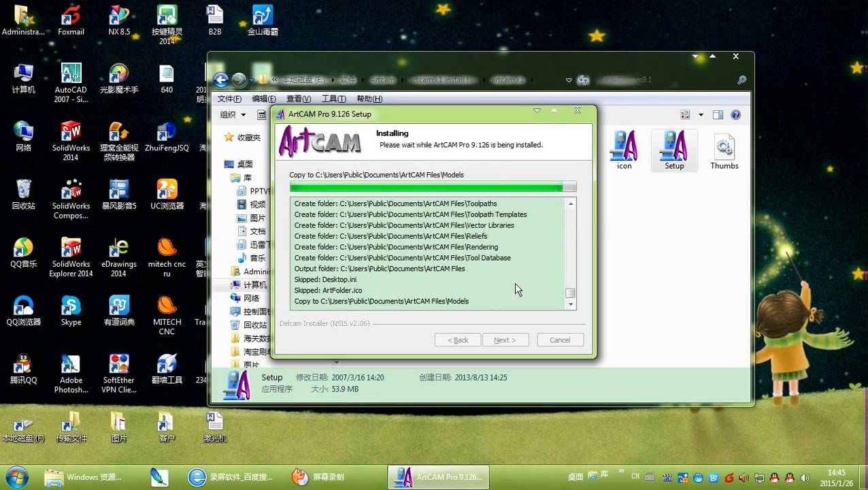Image resolution: width=868 pixels, height=490 pixels.
Task: Click the green installation progress bar
Action: pos(433,186)
